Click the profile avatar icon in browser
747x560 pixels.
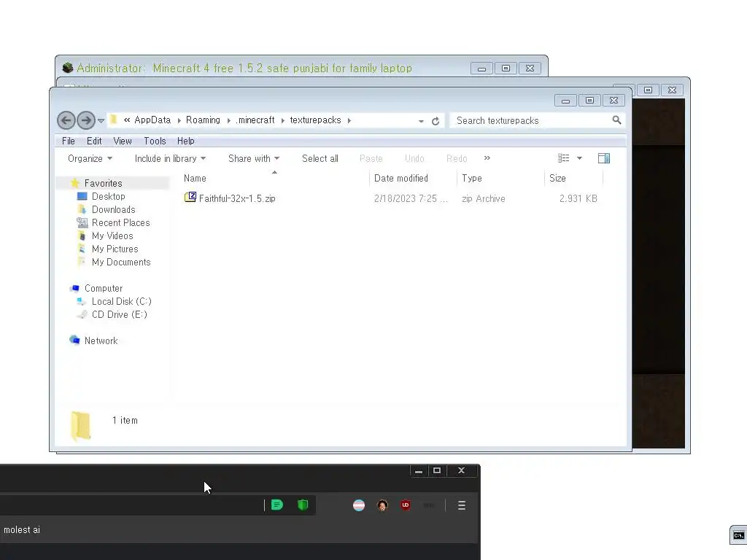click(382, 505)
